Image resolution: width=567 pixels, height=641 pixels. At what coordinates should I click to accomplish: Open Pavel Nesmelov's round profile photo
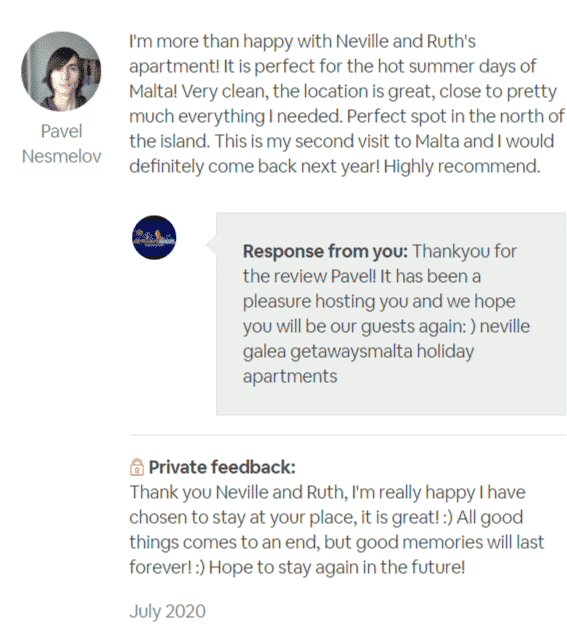click(61, 72)
